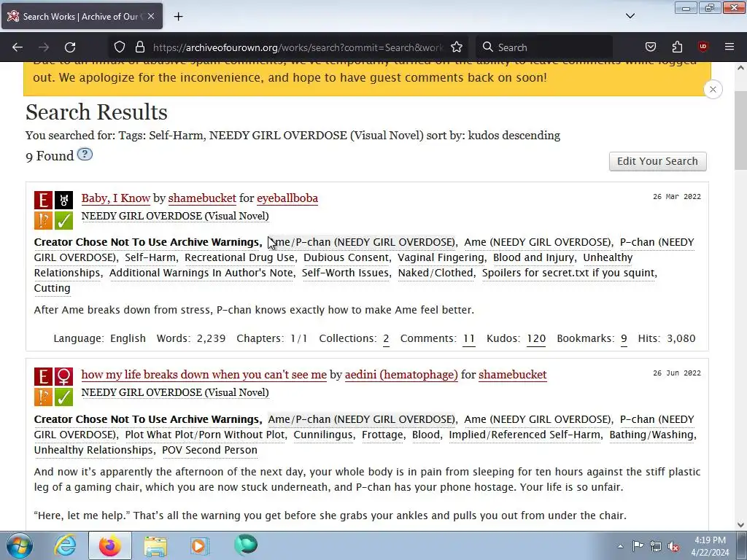747x560 pixels.
Task: Click complete work checkmark for Baby, I Know
Action: click(x=63, y=220)
